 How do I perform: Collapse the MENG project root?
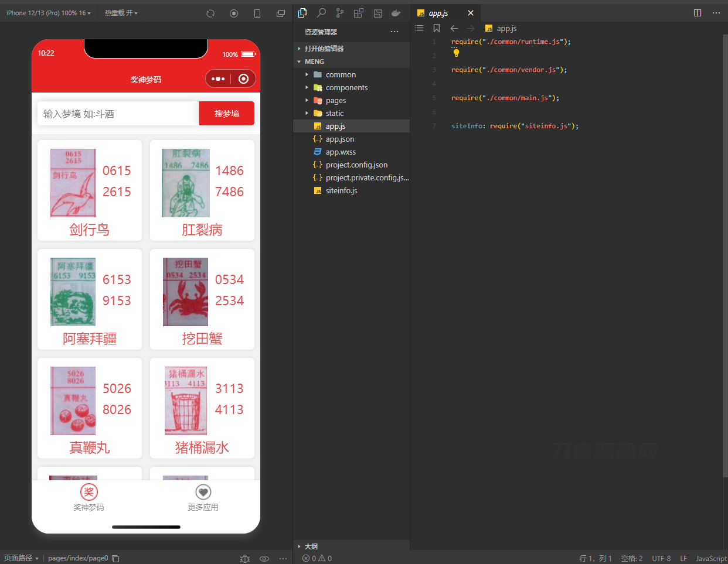click(351, 61)
